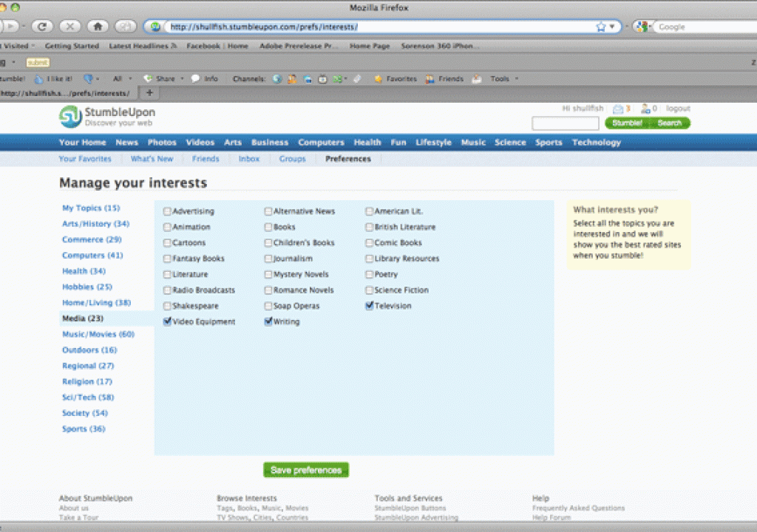Open the Computers site navigation tab
757x532 pixels.
pos(321,143)
